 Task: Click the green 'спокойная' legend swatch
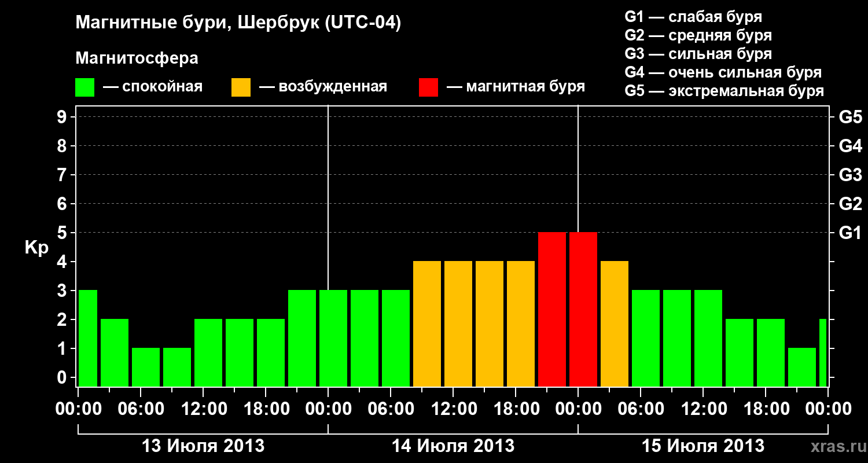pyautogui.click(x=85, y=87)
